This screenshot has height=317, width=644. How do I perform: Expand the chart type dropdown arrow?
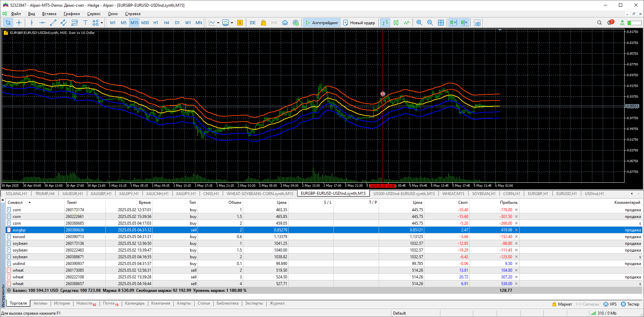pyautogui.click(x=218, y=23)
